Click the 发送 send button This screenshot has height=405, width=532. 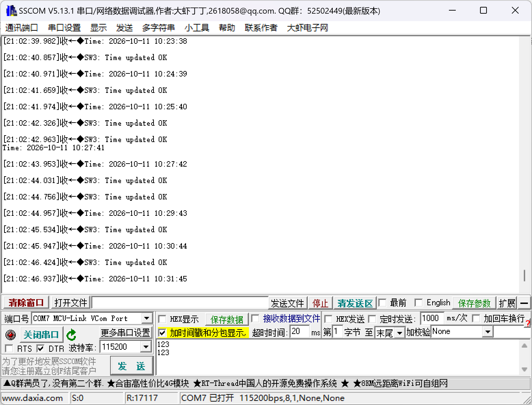tap(132, 366)
